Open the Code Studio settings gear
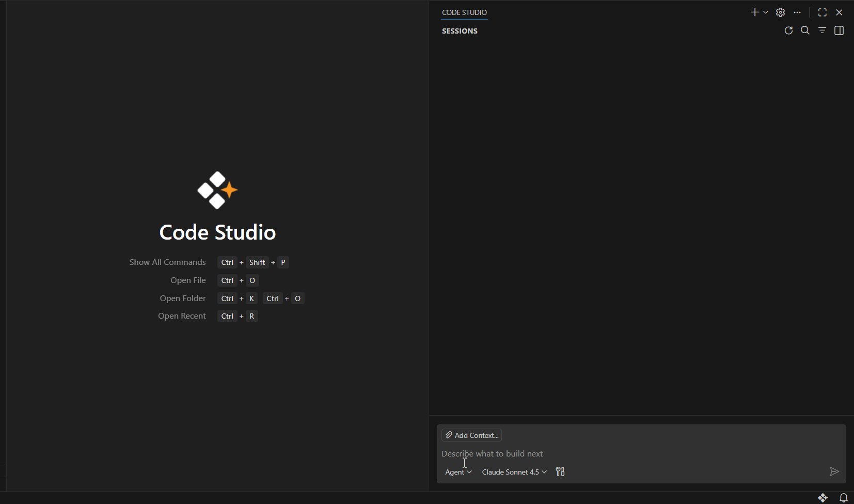Screen dimensions: 854x504 point(781,12)
